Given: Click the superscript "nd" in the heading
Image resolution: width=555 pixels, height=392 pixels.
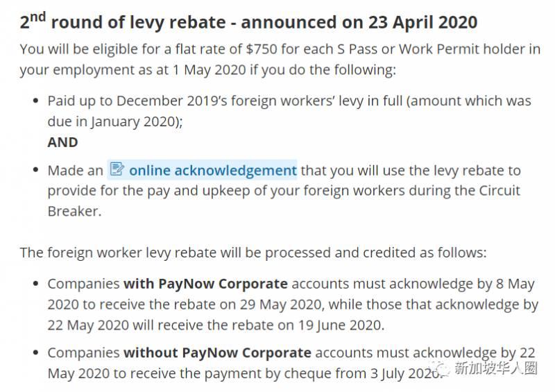Looking at the screenshot, I should [38, 17].
